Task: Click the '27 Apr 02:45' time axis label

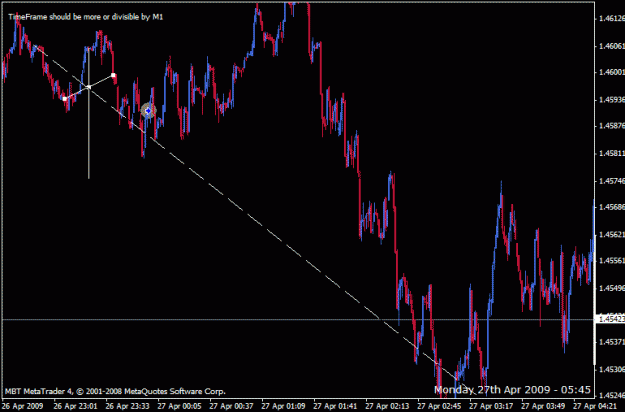Action: point(439,406)
